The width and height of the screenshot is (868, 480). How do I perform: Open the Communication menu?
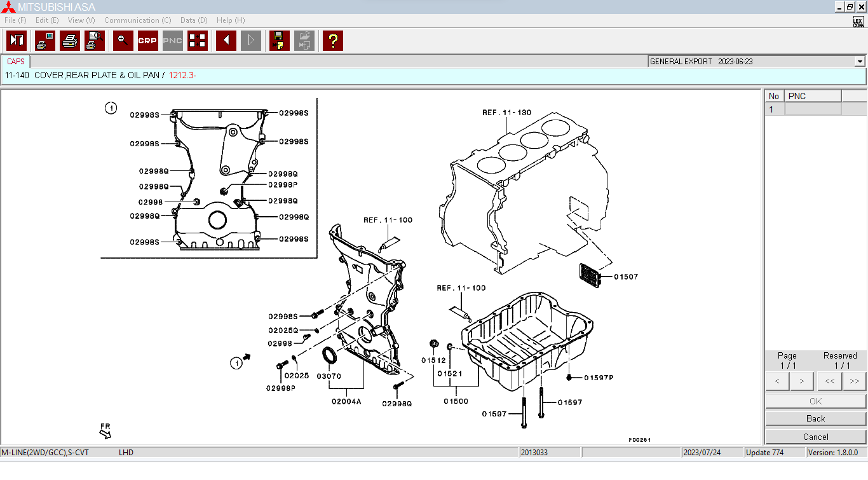pyautogui.click(x=137, y=20)
